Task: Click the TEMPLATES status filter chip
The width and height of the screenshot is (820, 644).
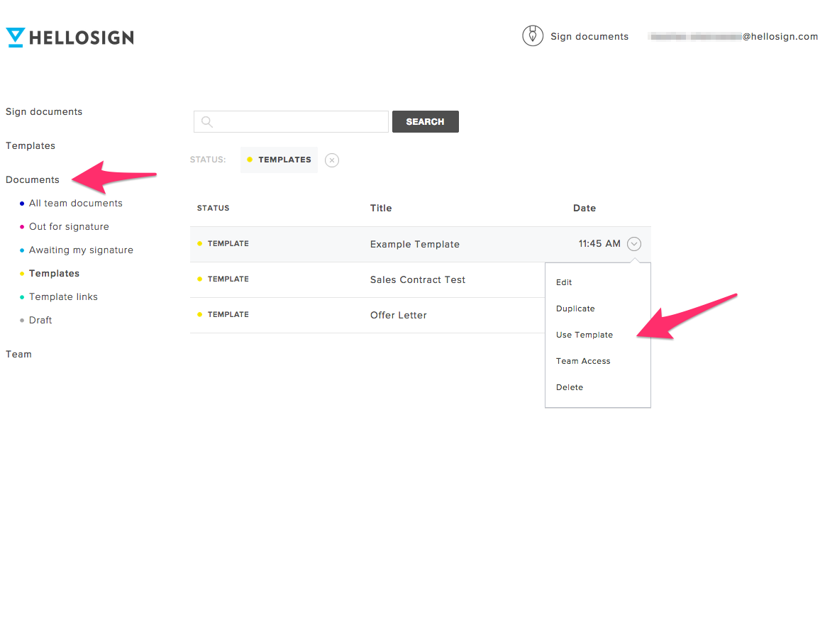Action: point(279,160)
